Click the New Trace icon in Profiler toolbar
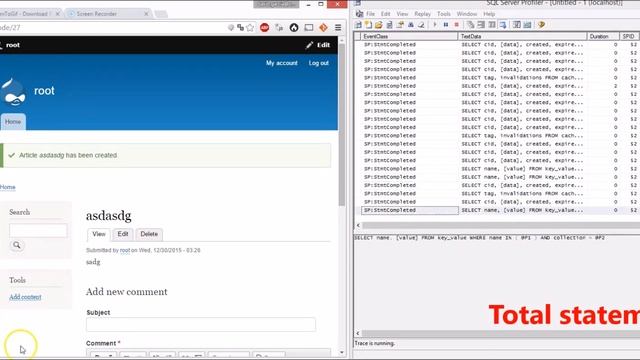640x360 pixels. point(358,25)
